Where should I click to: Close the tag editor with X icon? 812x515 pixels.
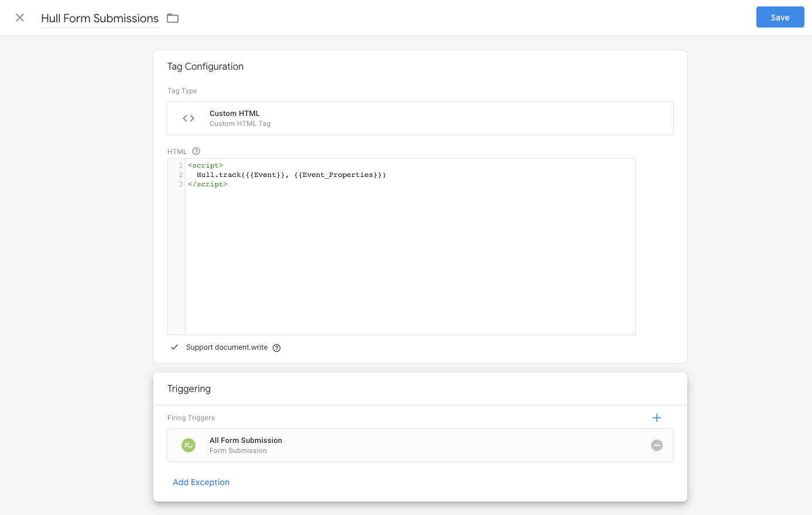pos(20,18)
